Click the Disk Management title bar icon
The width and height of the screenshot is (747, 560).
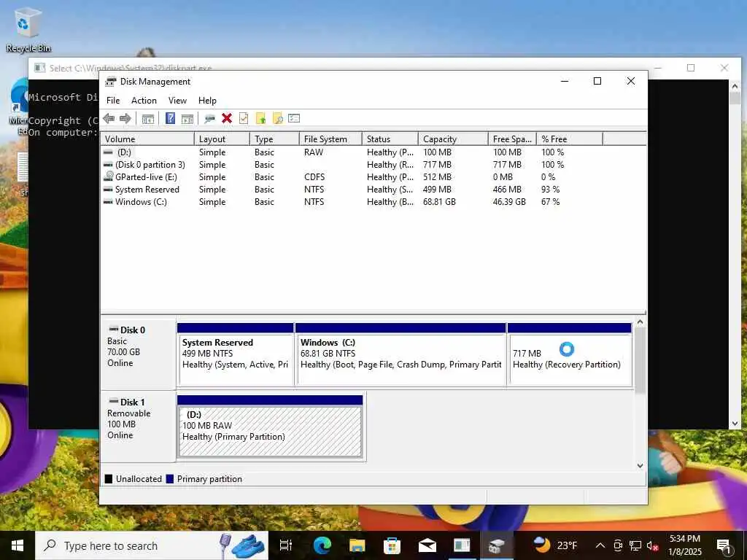[111, 82]
